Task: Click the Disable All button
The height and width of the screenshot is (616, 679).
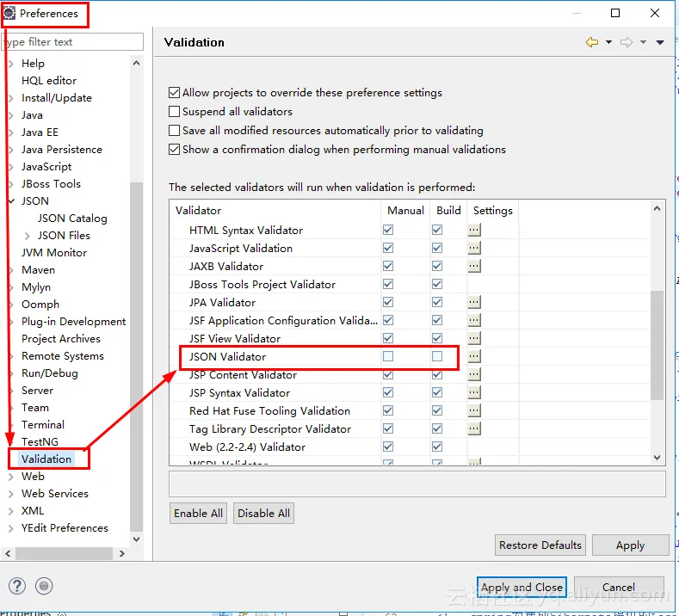Action: tap(263, 513)
